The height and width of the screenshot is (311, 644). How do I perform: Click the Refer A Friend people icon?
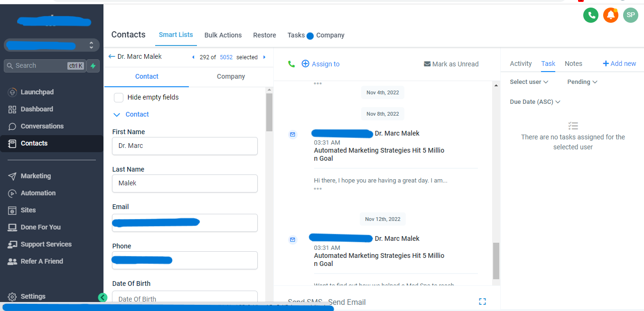(12, 261)
